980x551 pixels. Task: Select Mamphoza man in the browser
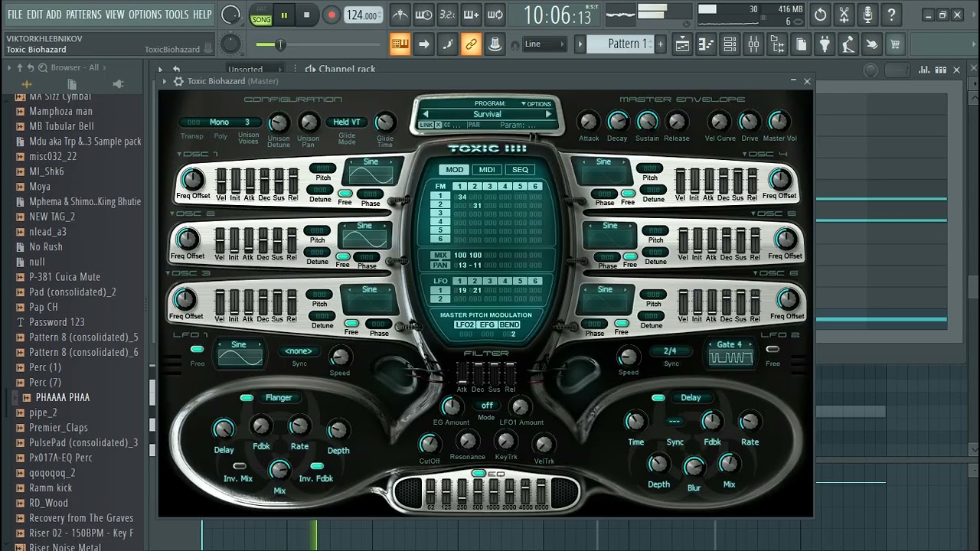pyautogui.click(x=60, y=111)
